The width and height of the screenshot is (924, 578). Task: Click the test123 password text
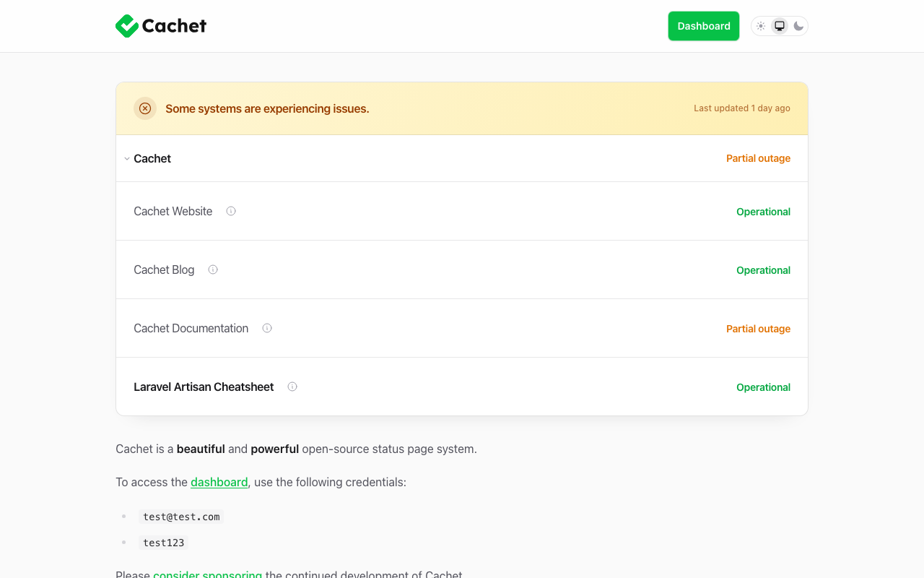[x=164, y=543]
